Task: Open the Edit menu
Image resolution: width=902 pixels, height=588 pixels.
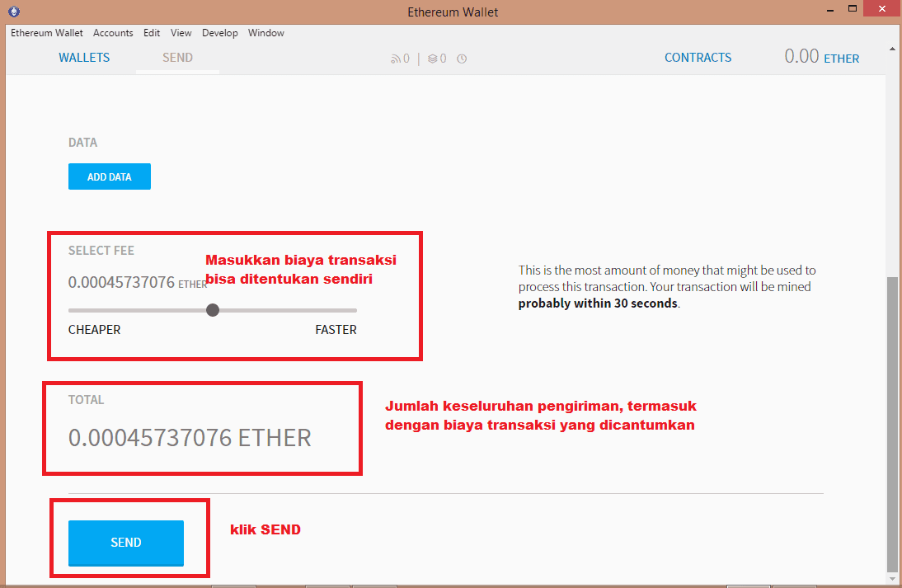Action: pyautogui.click(x=152, y=33)
